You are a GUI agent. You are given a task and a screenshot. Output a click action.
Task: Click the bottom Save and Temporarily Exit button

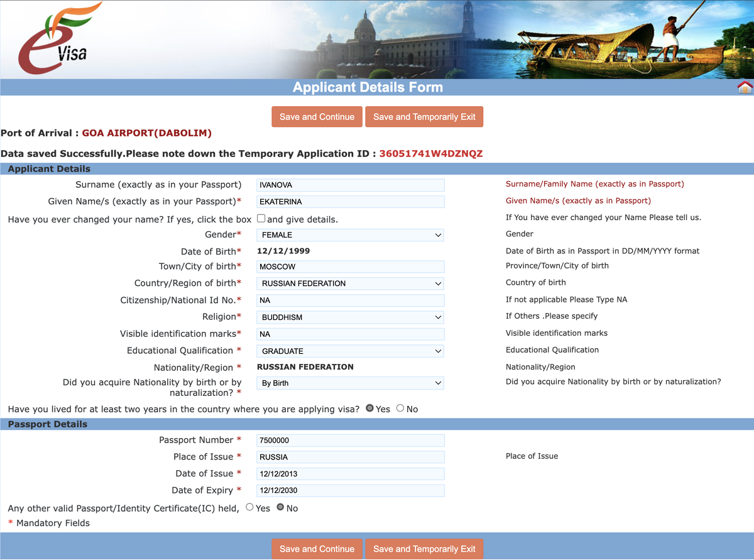pyautogui.click(x=424, y=549)
